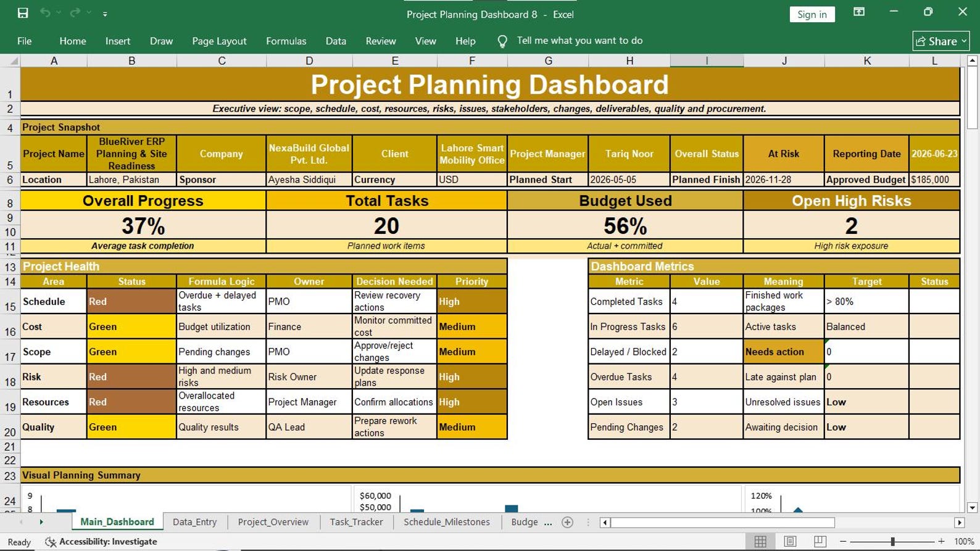Switch to Page Break Preview icon
This screenshot has height=551, width=980.
click(x=820, y=541)
